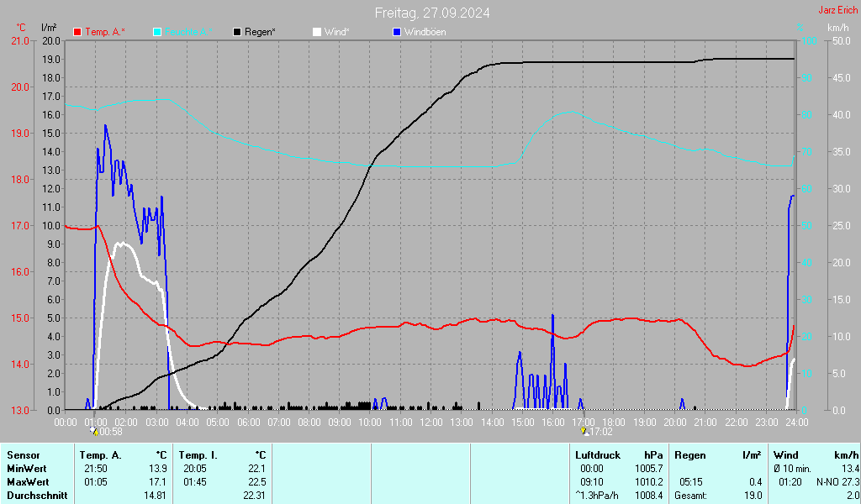Image resolution: width=861 pixels, height=504 pixels.
Task: Click the indoor minimum value 22.1
Action: click(x=257, y=469)
